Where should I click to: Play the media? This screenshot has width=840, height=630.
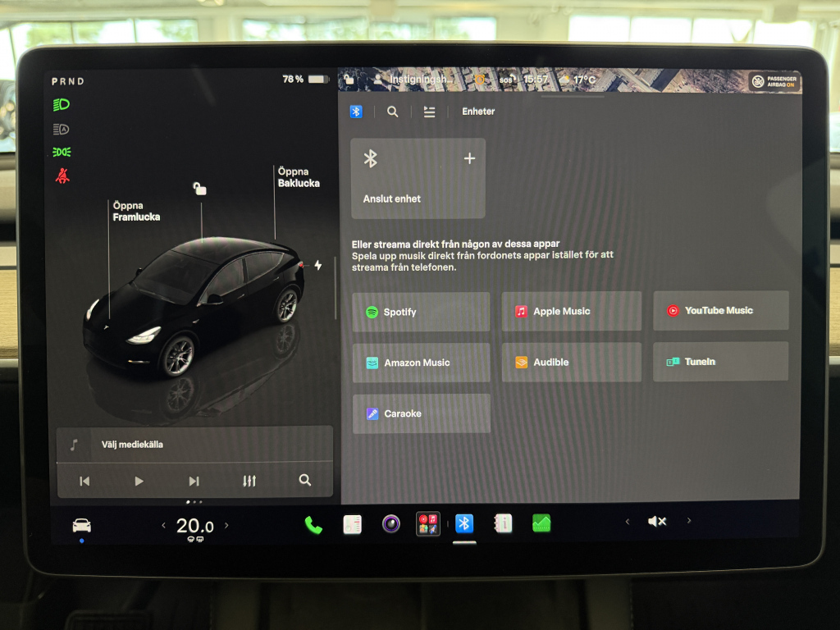pyautogui.click(x=139, y=481)
